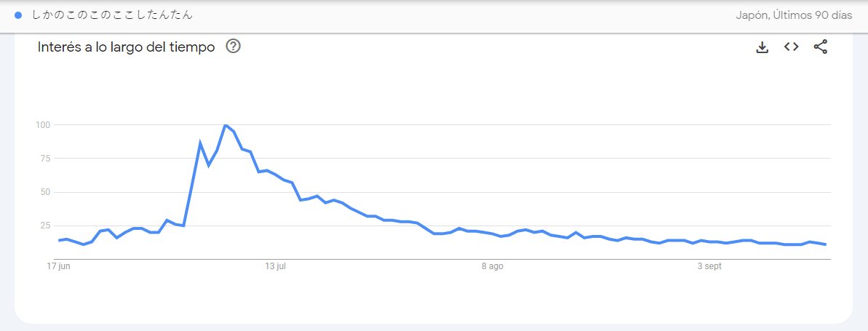The width and height of the screenshot is (868, 331).
Task: Open help question mark next to title
Action: pyautogui.click(x=233, y=47)
